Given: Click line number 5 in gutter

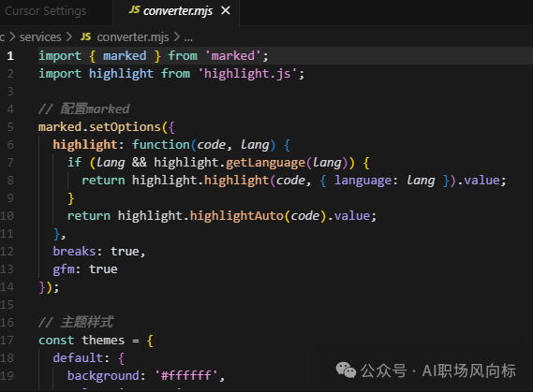Looking at the screenshot, I should pos(10,127).
